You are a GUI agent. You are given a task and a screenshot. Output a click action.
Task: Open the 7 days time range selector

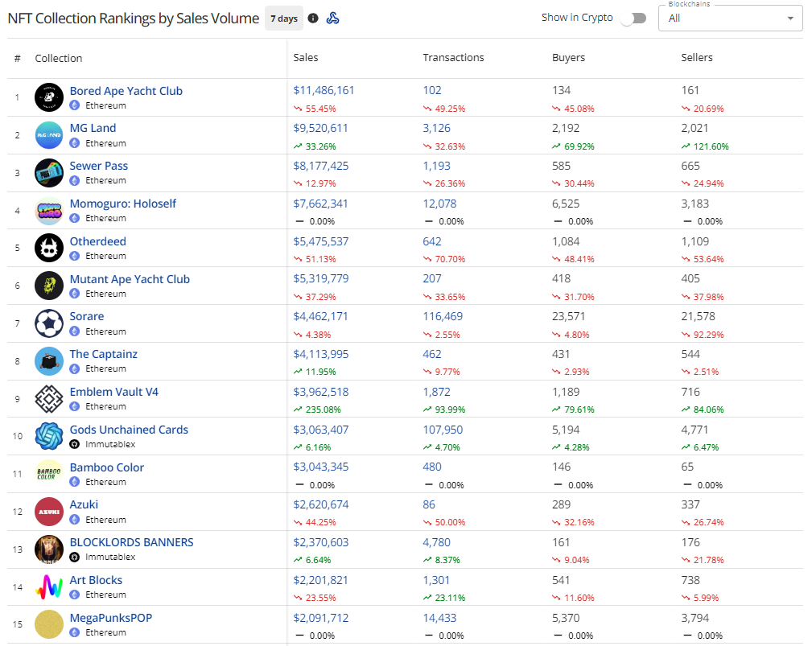[283, 19]
